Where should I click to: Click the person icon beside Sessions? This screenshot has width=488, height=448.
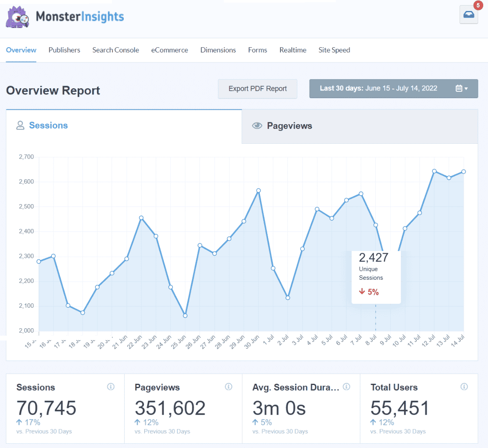point(20,126)
